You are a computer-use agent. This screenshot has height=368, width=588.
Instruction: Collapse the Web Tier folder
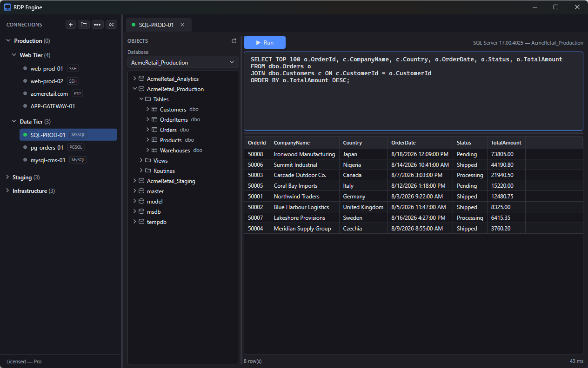click(14, 55)
